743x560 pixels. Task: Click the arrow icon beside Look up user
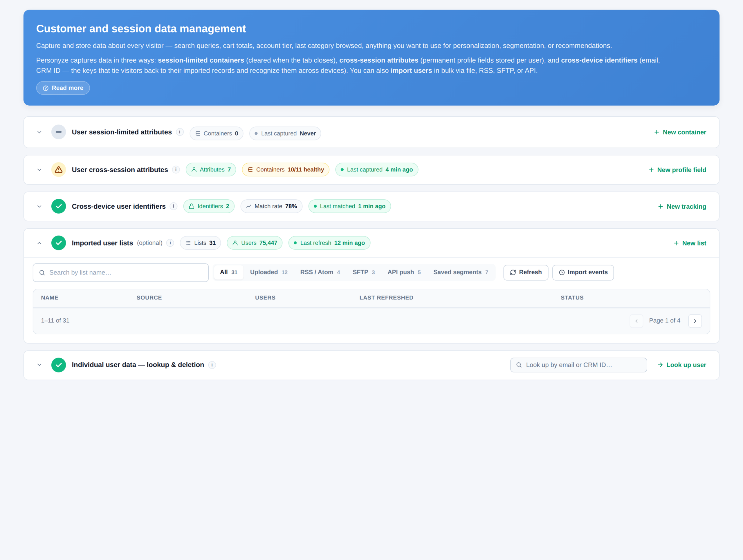660,365
